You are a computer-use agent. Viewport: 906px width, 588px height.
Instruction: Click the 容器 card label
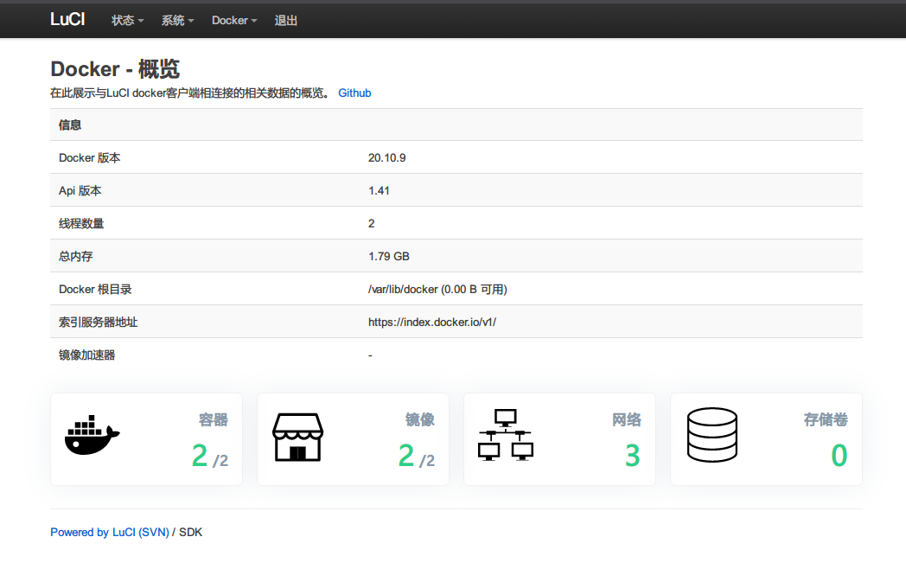(214, 419)
